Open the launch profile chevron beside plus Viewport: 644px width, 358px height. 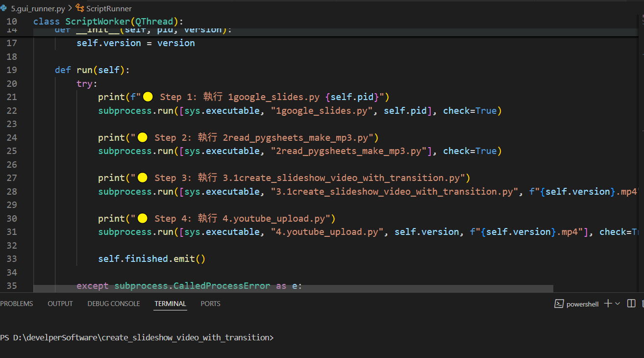617,304
